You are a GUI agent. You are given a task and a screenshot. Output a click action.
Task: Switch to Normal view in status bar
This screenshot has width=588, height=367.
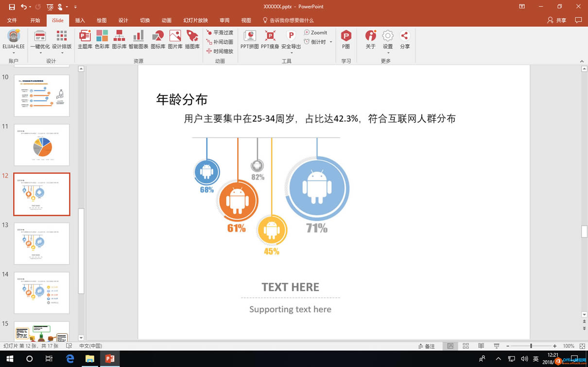[x=450, y=346]
